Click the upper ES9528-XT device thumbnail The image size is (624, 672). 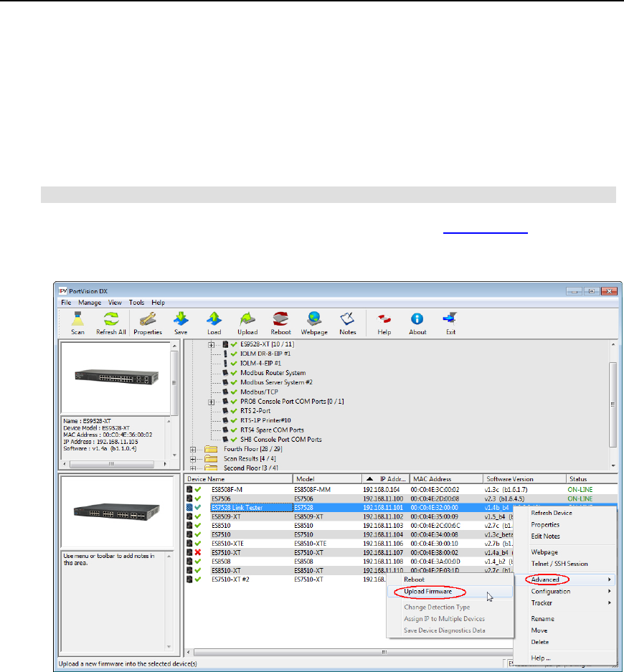pos(116,377)
